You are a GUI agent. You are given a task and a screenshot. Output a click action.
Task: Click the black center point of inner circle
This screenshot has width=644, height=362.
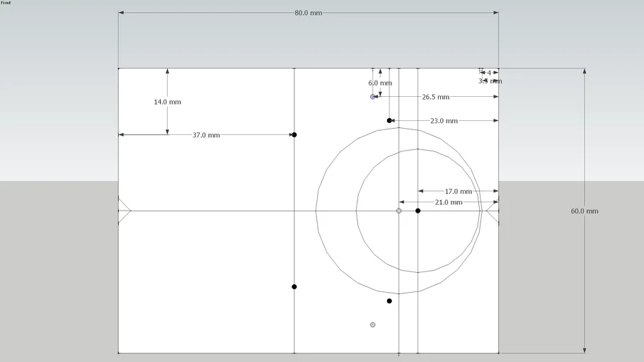point(418,211)
